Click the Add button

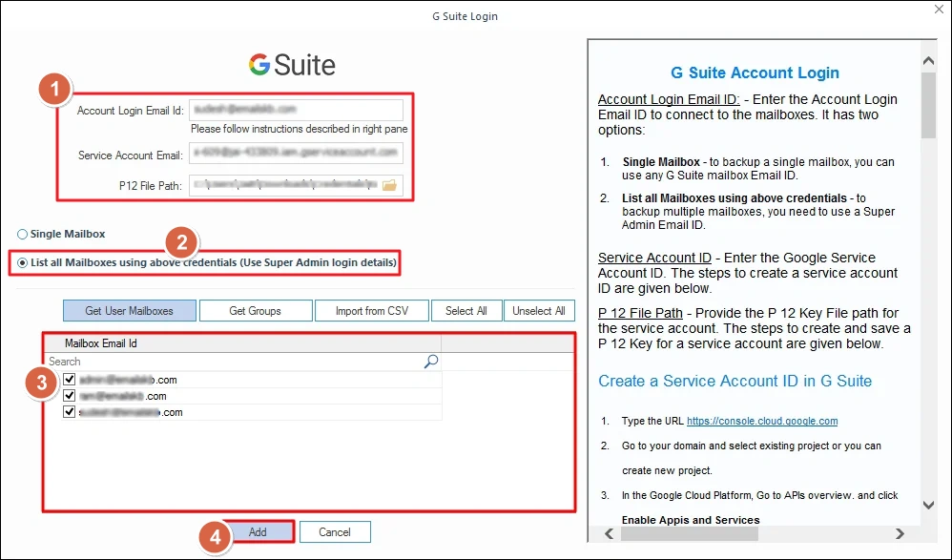[x=258, y=532]
